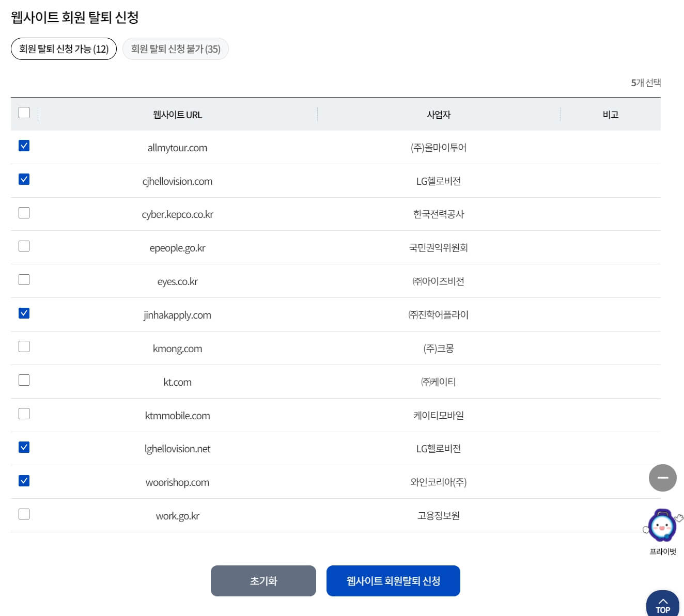Image resolution: width=684 pixels, height=616 pixels.
Task: Check the work.go.kr checkbox
Action: point(24,513)
